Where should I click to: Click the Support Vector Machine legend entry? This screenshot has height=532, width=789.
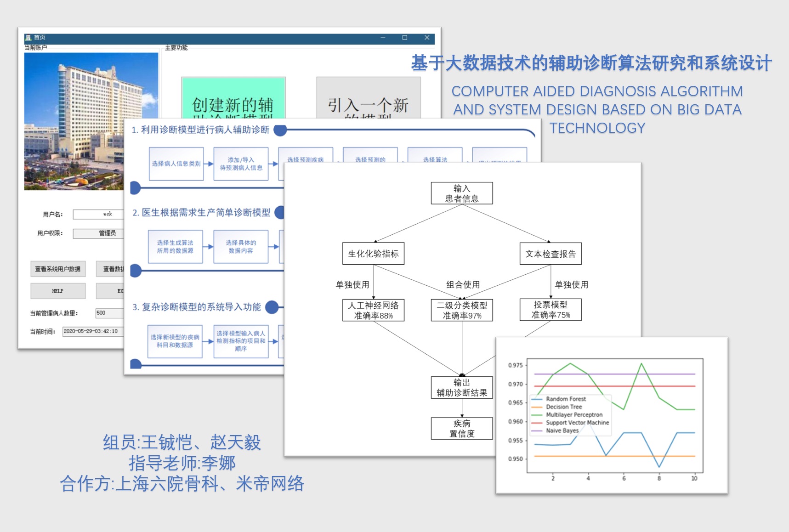(x=577, y=423)
